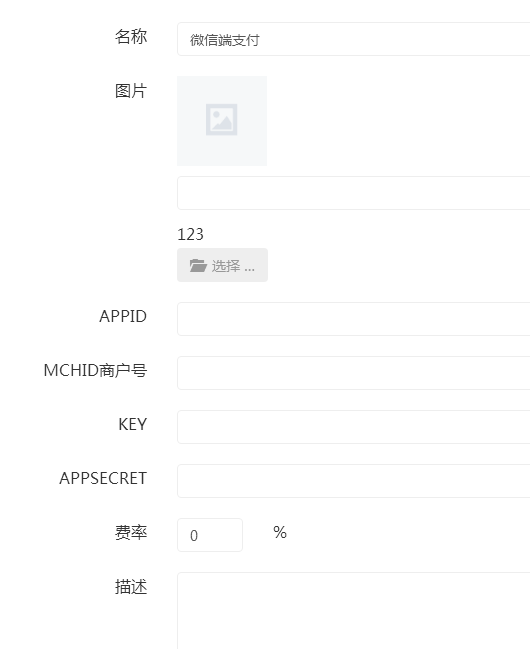
Task: Click into the APPSECRET input field
Action: click(354, 481)
